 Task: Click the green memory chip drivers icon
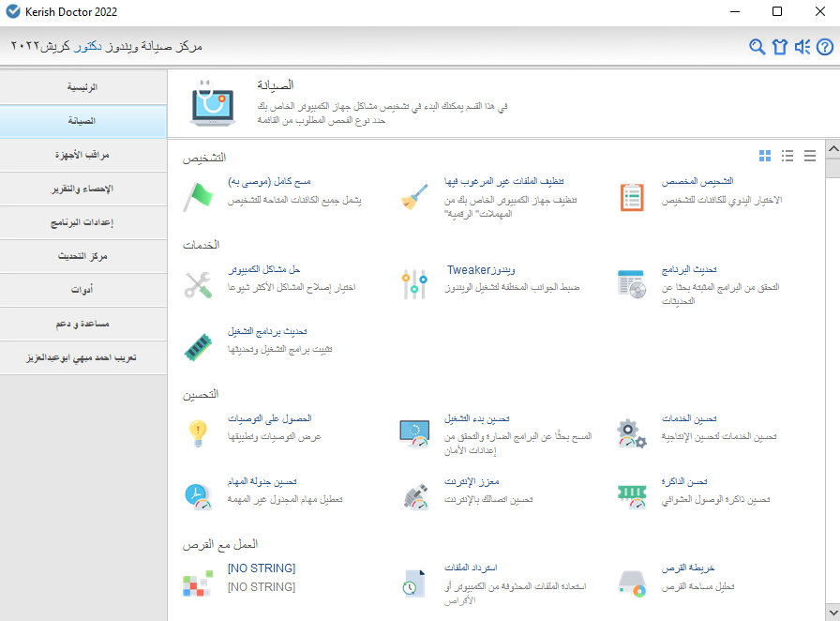198,347
